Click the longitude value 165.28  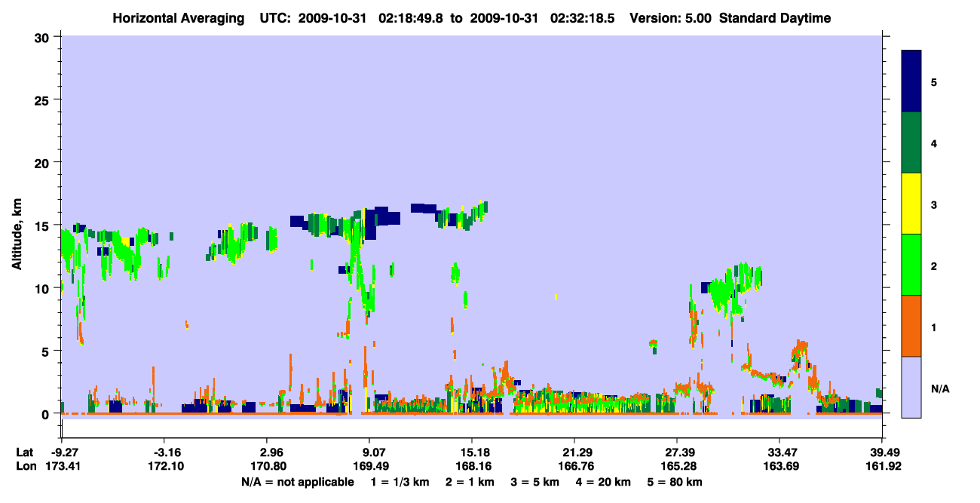677,467
